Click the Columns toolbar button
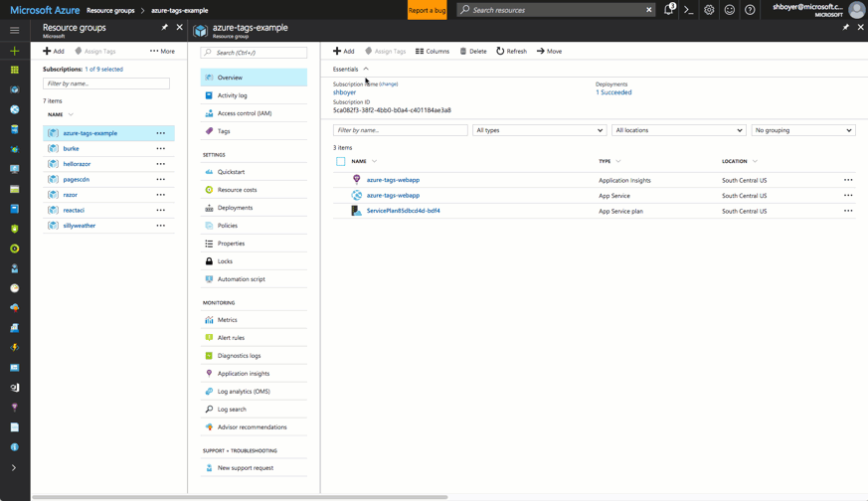 433,51
